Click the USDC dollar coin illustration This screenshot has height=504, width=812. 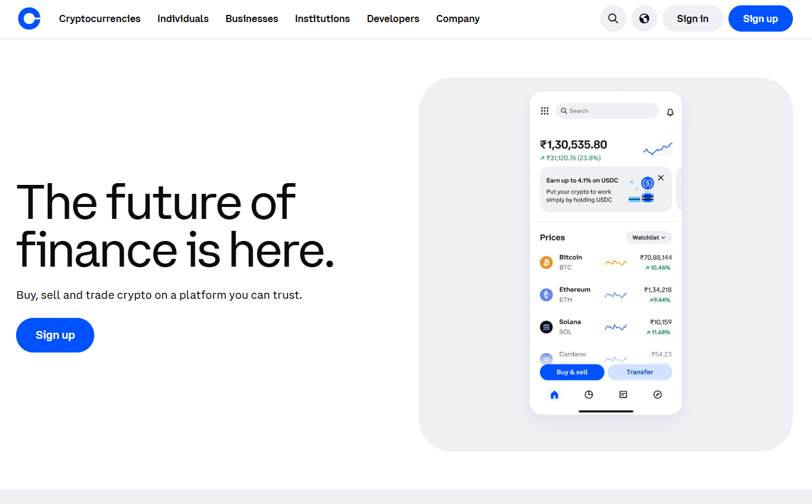pos(647,183)
